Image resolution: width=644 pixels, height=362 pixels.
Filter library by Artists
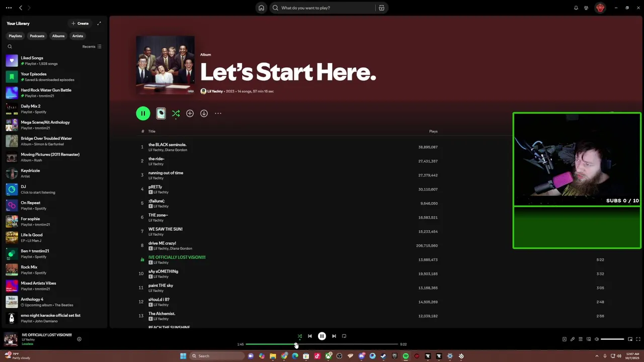(x=77, y=36)
